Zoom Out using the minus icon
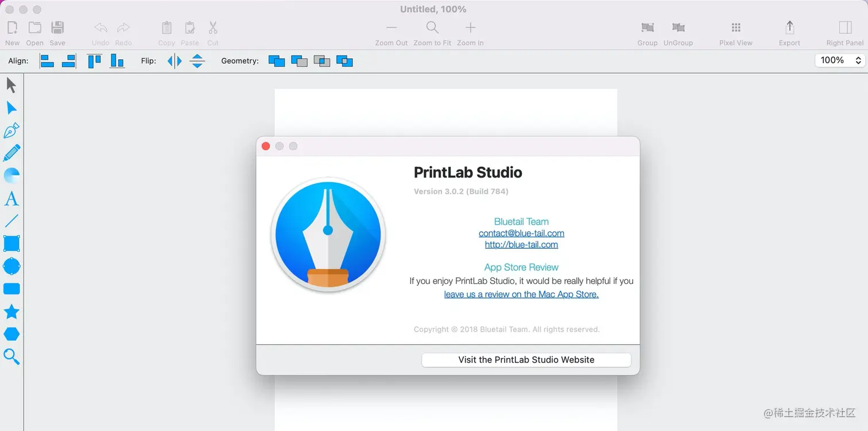Image resolution: width=868 pixels, height=431 pixels. click(392, 28)
